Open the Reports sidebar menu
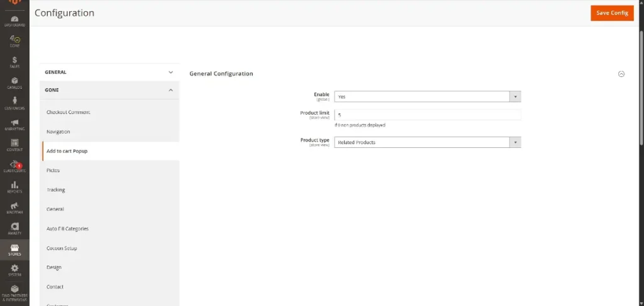Image resolution: width=644 pixels, height=306 pixels. 14,187
